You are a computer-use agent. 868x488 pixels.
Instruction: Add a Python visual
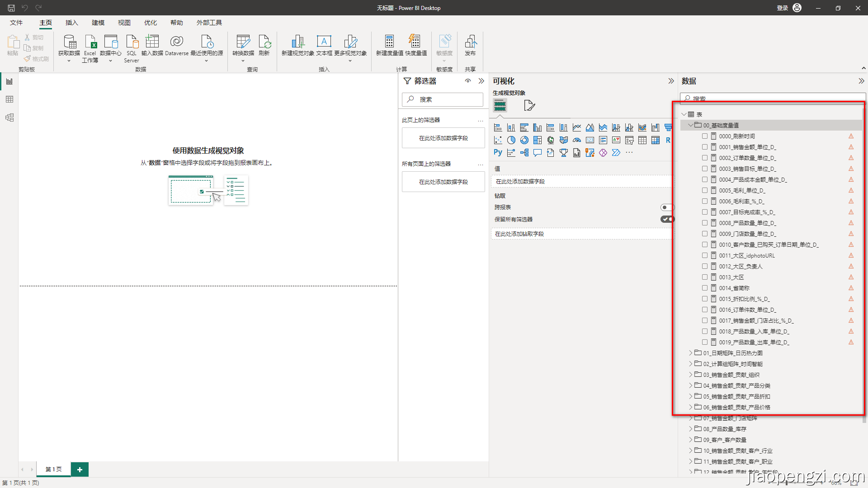point(497,152)
